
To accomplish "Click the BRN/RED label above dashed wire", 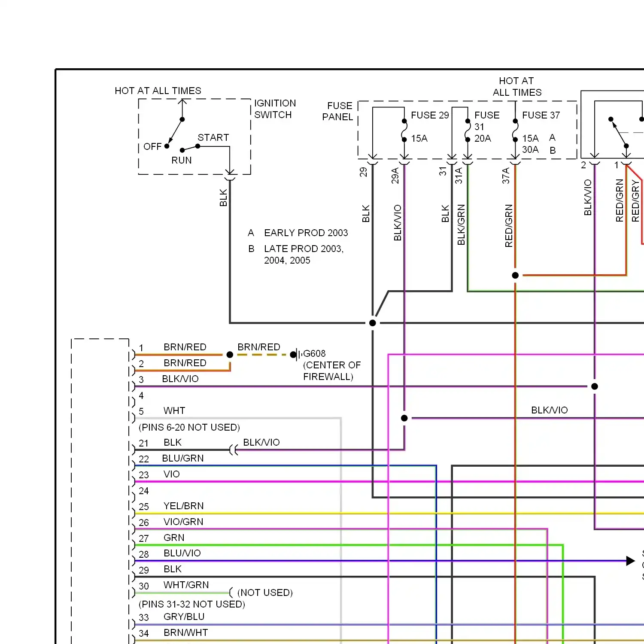I will (259, 347).
